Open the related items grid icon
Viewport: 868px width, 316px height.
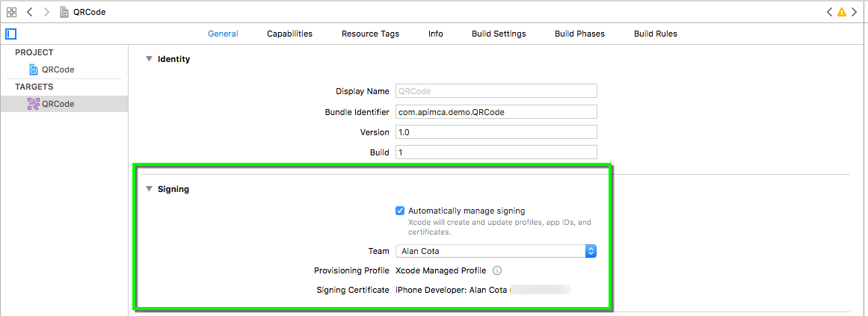(11, 12)
